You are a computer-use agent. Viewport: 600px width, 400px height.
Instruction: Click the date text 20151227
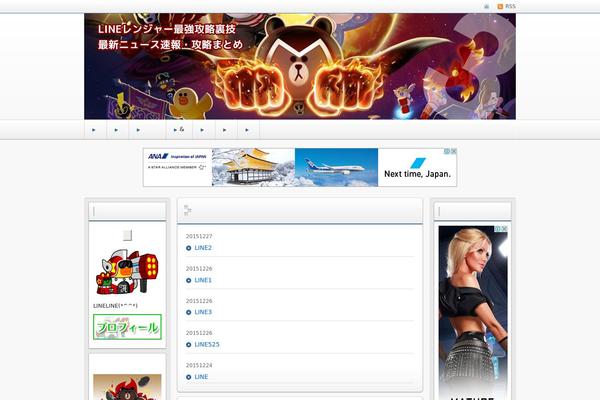[199, 237]
